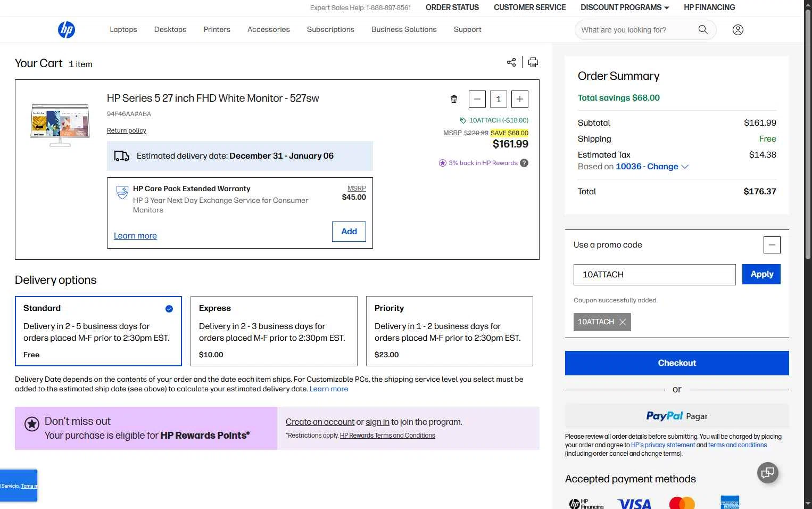
Task: Open Care Pack Learn more link
Action: (x=135, y=236)
